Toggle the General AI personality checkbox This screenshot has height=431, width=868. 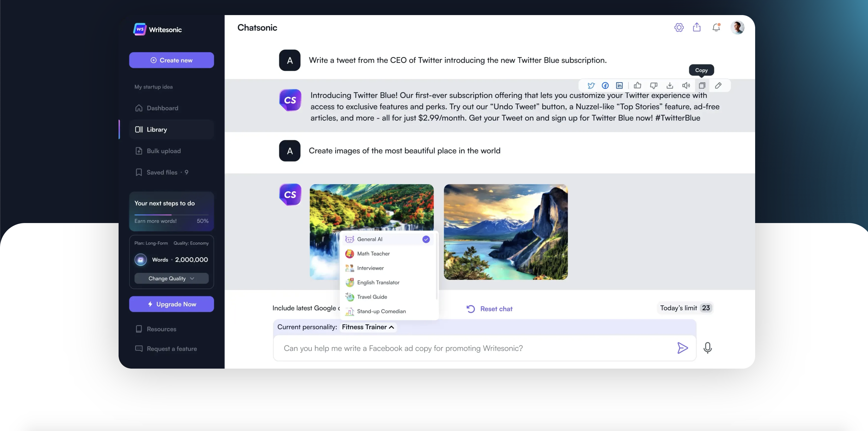426,239
